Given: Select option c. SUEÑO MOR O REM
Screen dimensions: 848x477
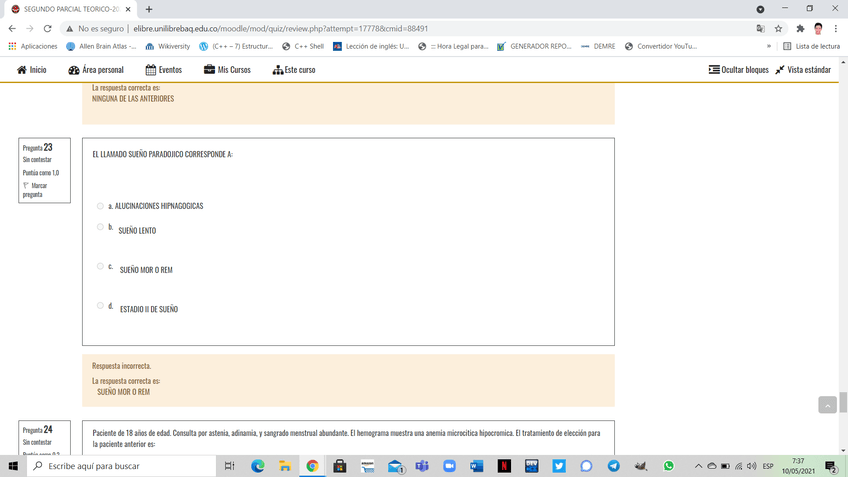Looking at the screenshot, I should coord(100,266).
